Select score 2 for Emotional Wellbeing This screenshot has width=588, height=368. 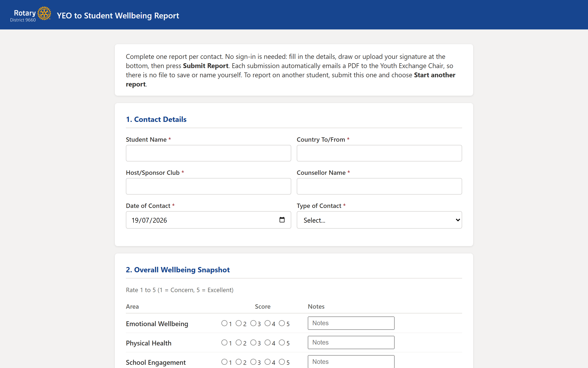point(239,323)
